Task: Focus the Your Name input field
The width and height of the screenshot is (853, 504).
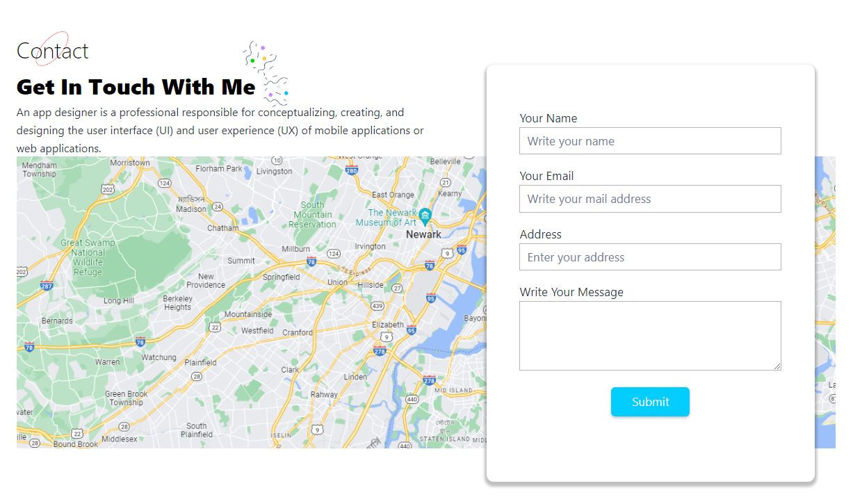Action: (650, 141)
